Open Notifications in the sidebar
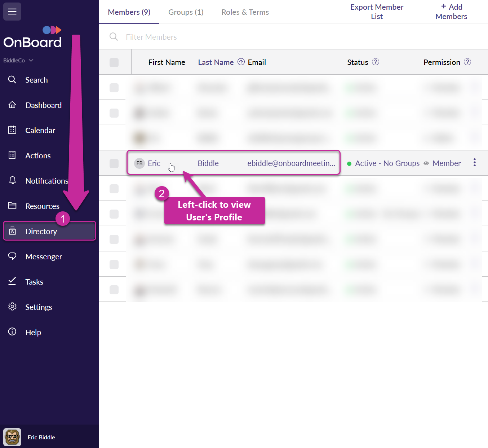488x448 pixels. point(47,181)
